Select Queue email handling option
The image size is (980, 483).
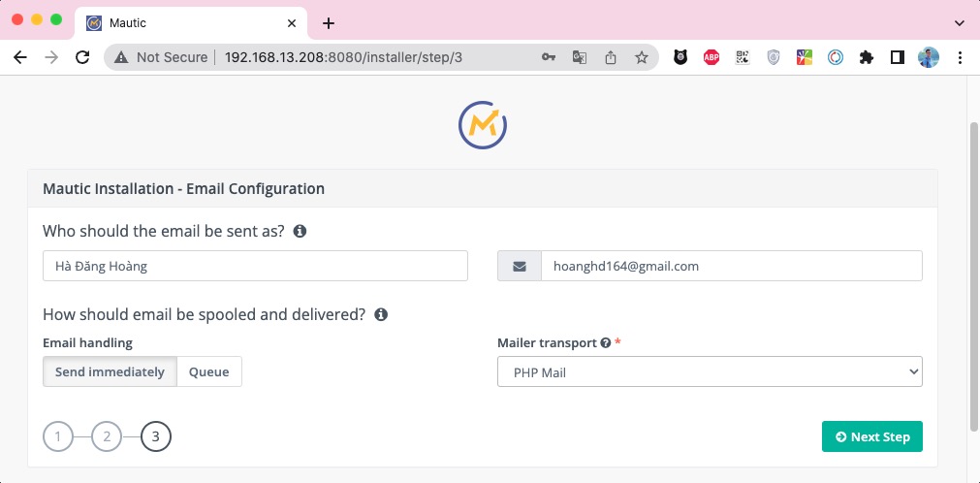click(x=209, y=371)
